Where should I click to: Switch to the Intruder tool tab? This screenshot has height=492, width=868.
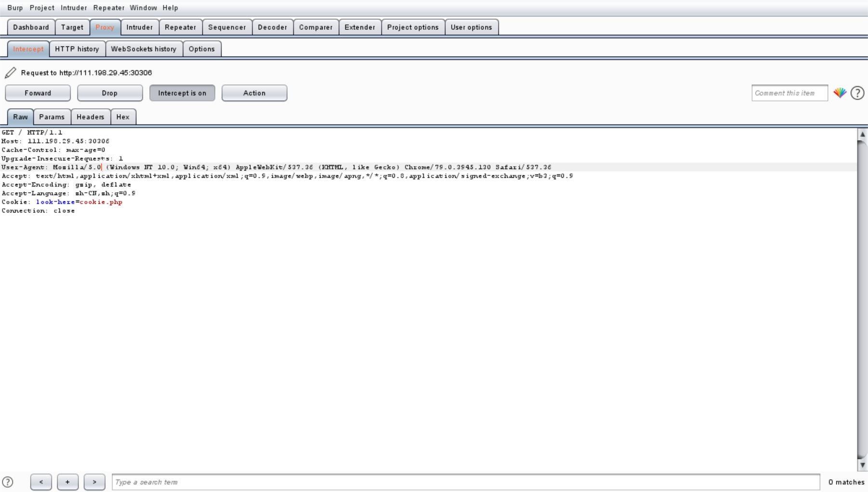[140, 27]
